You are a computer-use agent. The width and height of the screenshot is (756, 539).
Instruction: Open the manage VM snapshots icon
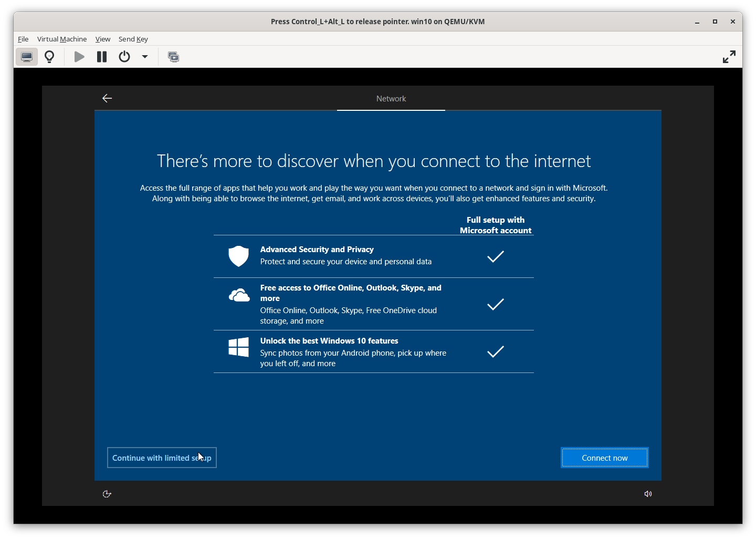click(173, 57)
